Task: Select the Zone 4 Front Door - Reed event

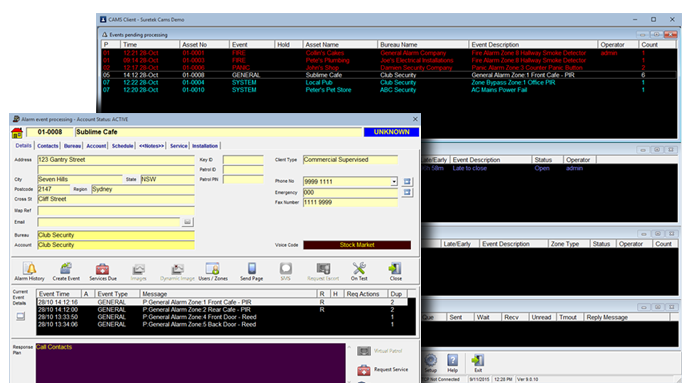Action: [x=222, y=317]
